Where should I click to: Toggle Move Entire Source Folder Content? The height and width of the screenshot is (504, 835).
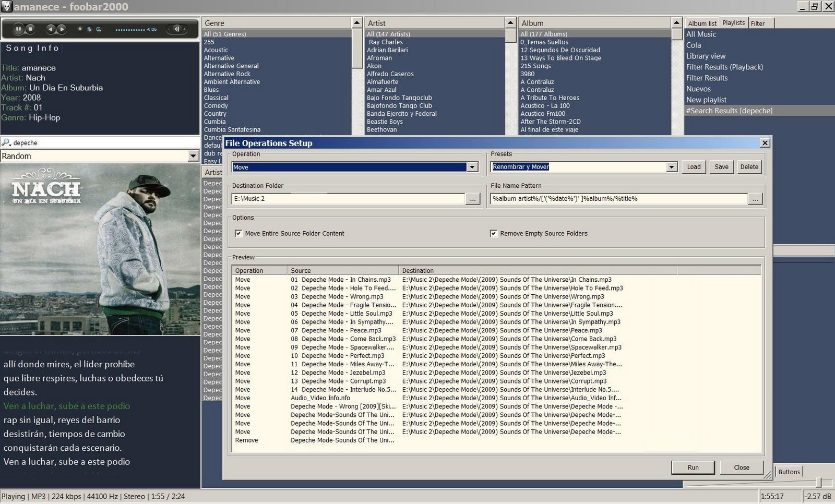[238, 233]
